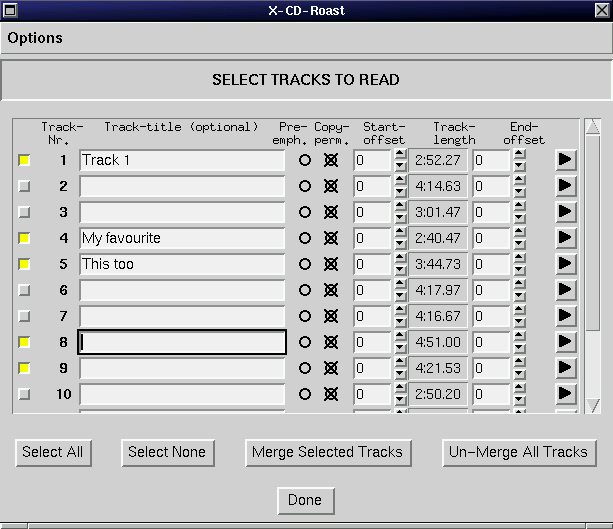Click the play icon for track 7
Screen dimensions: 613x529
tap(566, 316)
